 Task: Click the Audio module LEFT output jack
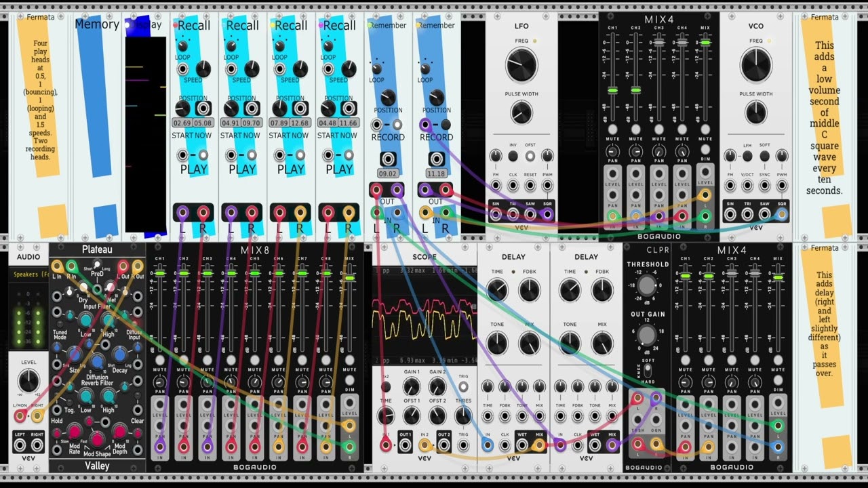coord(20,445)
